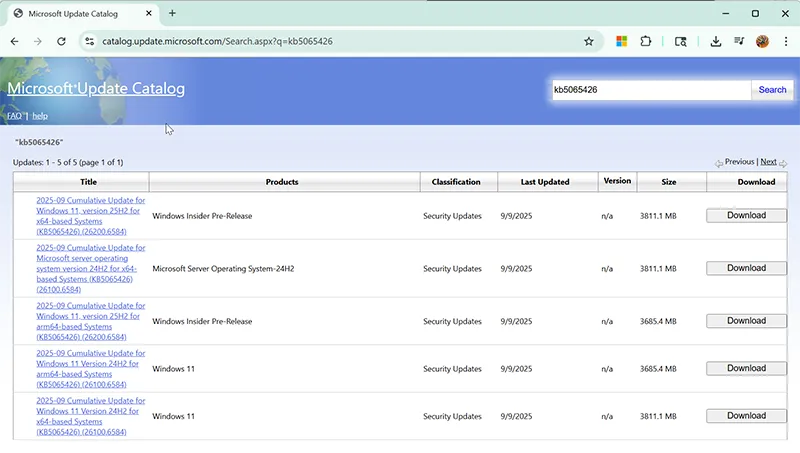
Task: Click the kb5065426 search field
Action: pyautogui.click(x=651, y=90)
